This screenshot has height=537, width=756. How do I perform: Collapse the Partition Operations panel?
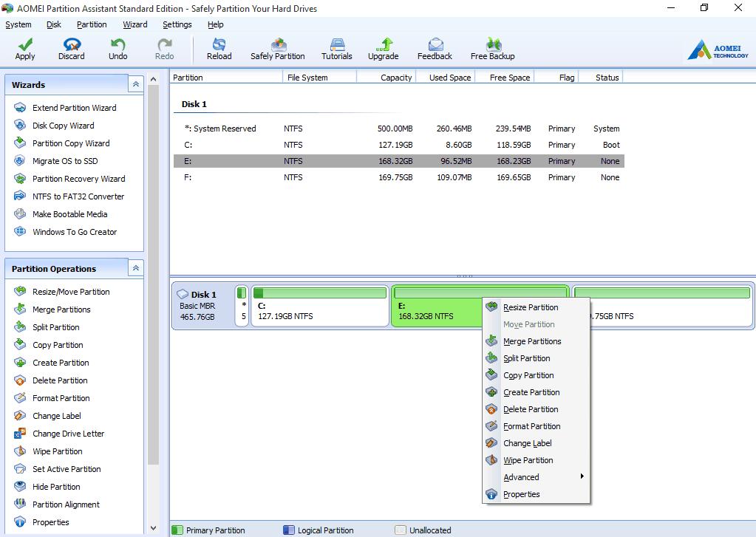pyautogui.click(x=135, y=268)
